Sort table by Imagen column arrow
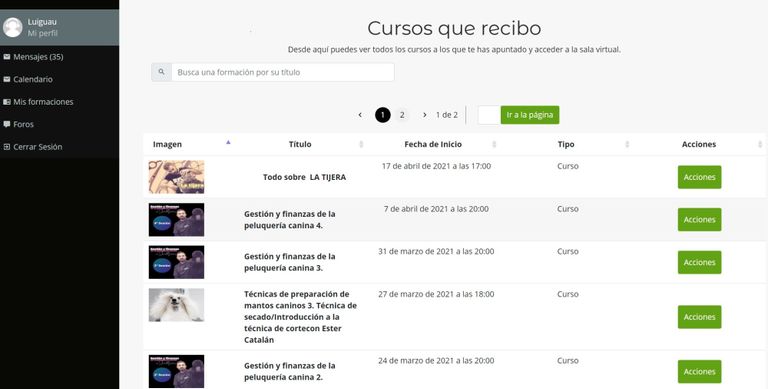 228,143
